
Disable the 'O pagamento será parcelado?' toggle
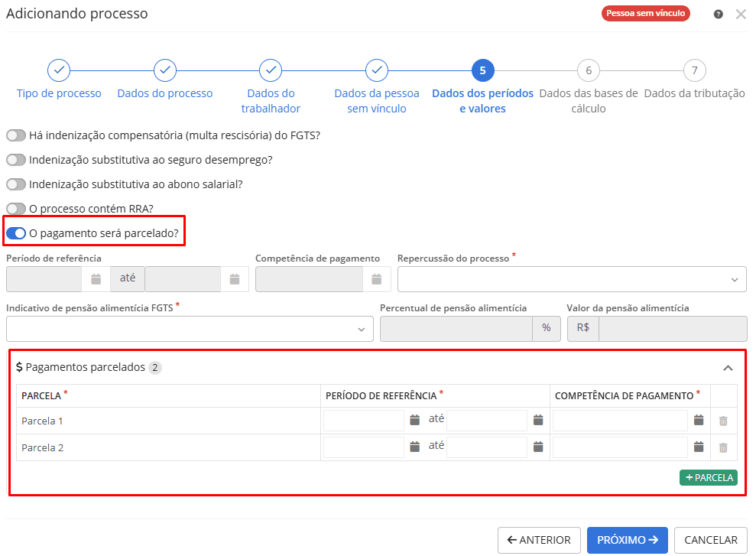pos(15,233)
